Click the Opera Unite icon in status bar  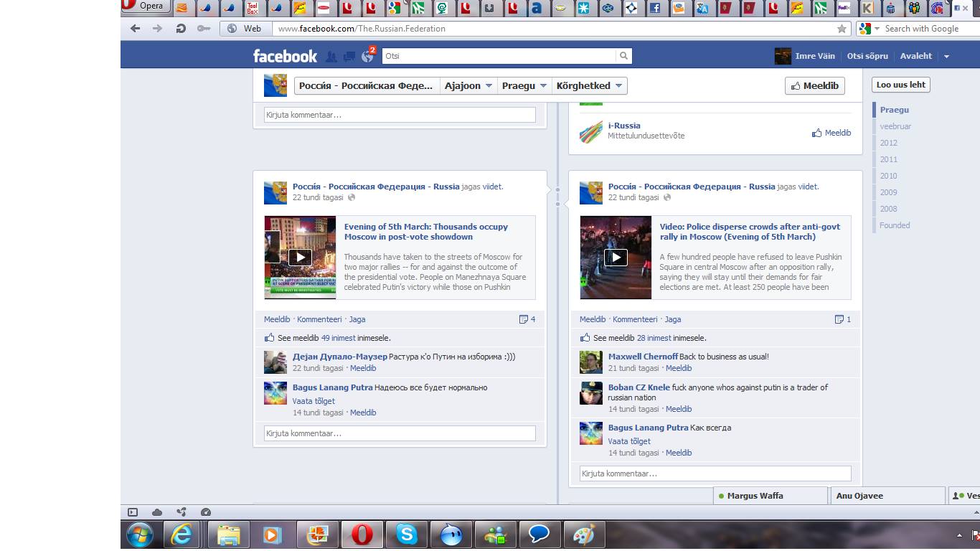[182, 512]
